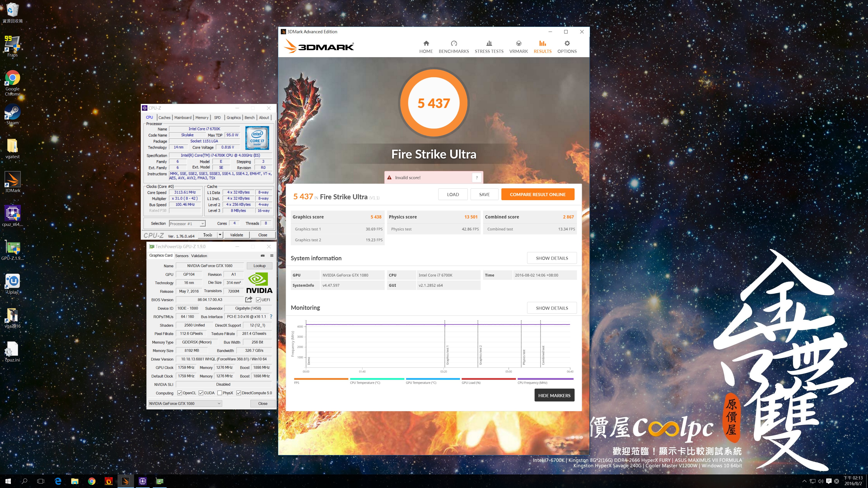
Task: Open 3DMark Stress Tests section
Action: 489,47
